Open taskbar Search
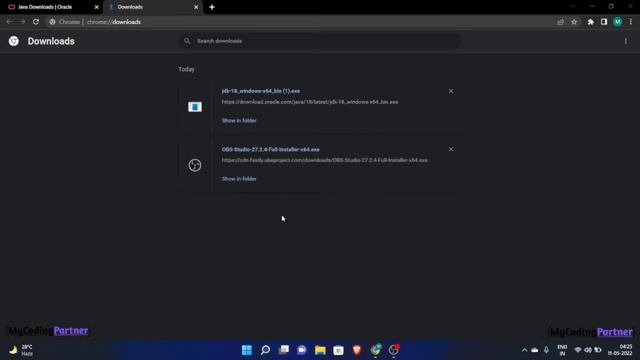640x360 pixels. coord(265,350)
